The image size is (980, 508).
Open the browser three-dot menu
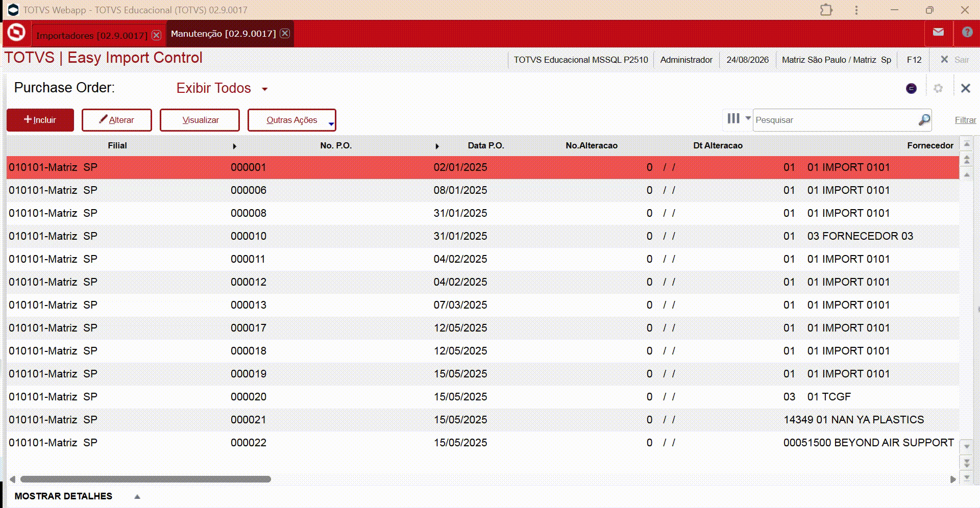[856, 10]
